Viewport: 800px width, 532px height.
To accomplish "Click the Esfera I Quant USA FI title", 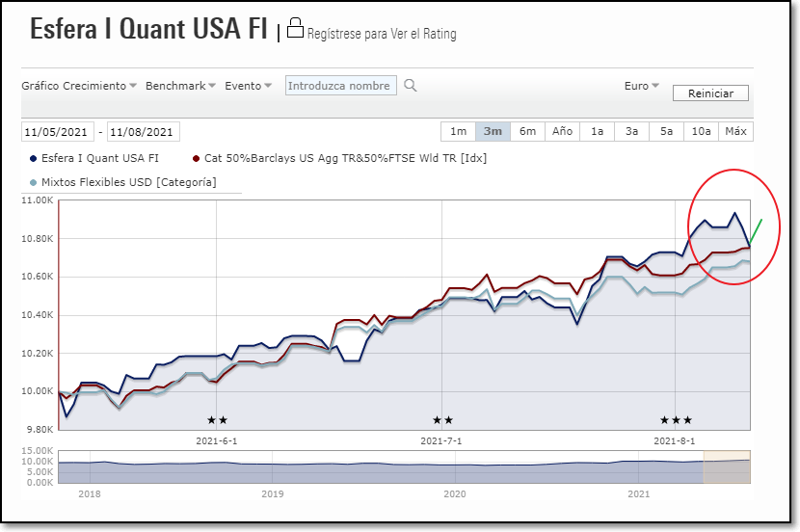I will [x=148, y=29].
